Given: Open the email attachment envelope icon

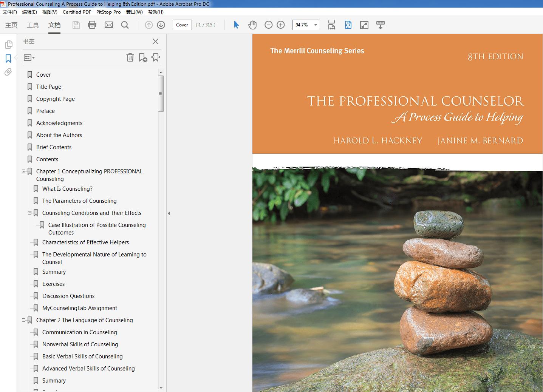Looking at the screenshot, I should (x=109, y=25).
